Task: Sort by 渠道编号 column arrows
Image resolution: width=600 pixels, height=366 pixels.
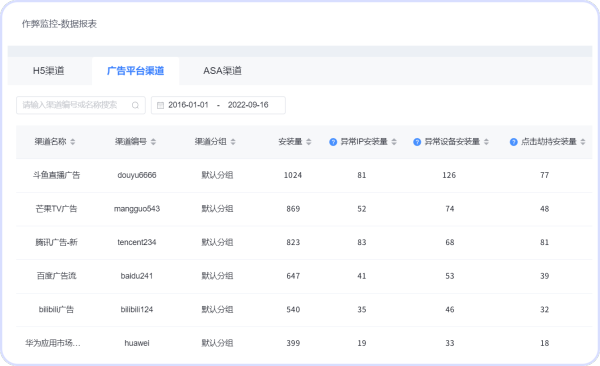Action: [x=153, y=142]
